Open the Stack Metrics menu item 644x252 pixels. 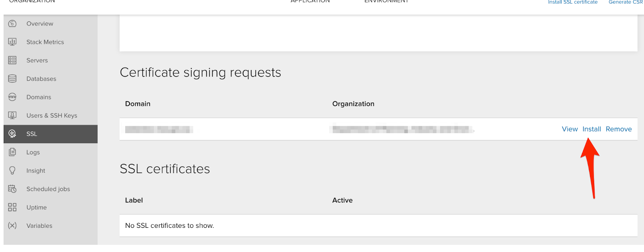pos(45,42)
